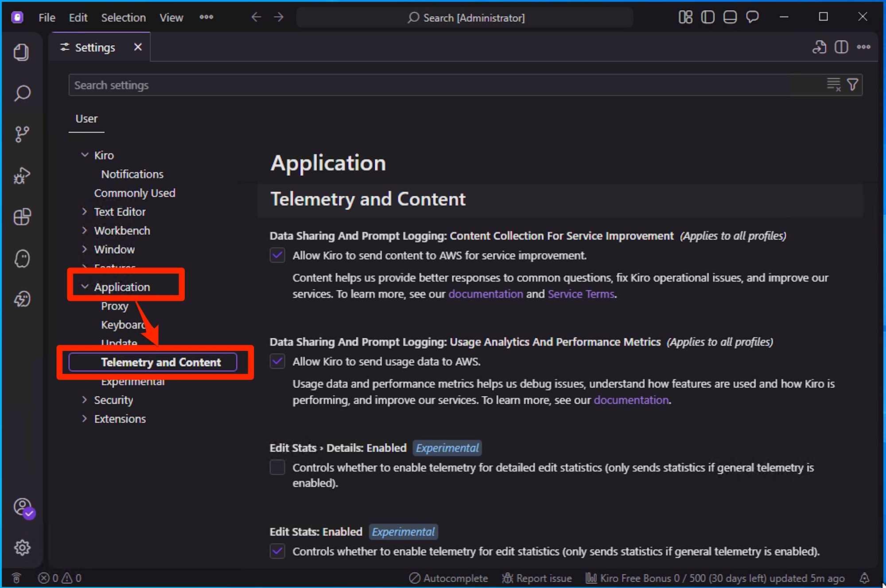Open the Kiro ghost panel icon
This screenshot has width=886, height=588.
pos(22,259)
